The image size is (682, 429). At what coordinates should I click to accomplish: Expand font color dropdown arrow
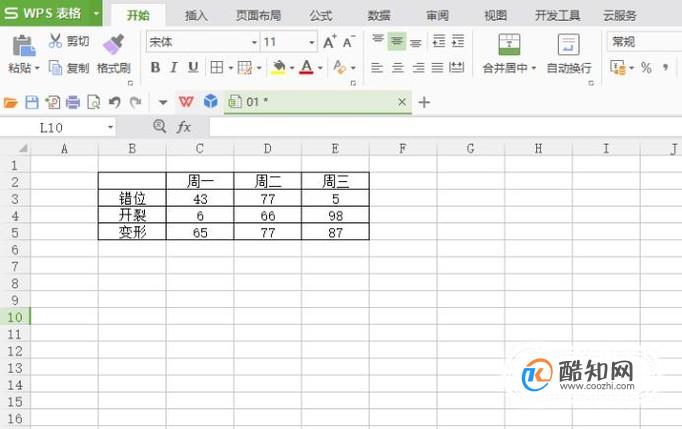tap(320, 68)
